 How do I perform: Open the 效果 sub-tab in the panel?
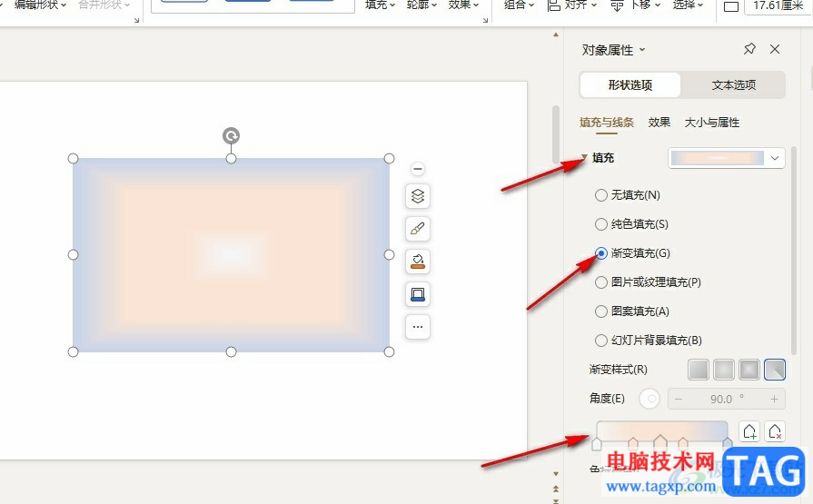(659, 123)
